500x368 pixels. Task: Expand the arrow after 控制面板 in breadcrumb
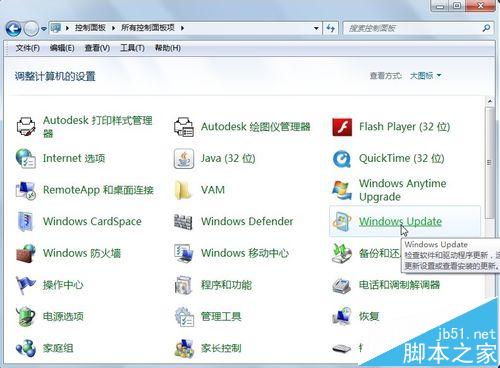(113, 28)
